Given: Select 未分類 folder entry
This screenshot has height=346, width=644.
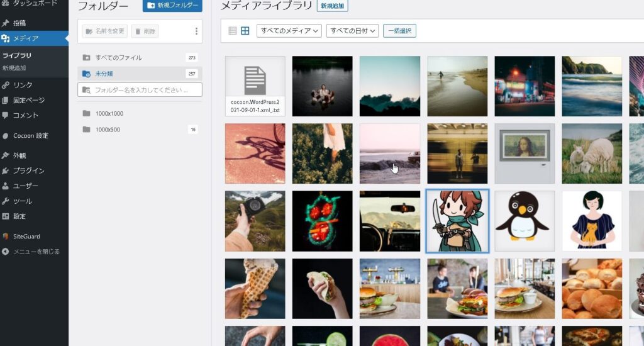Looking at the screenshot, I should (x=104, y=74).
